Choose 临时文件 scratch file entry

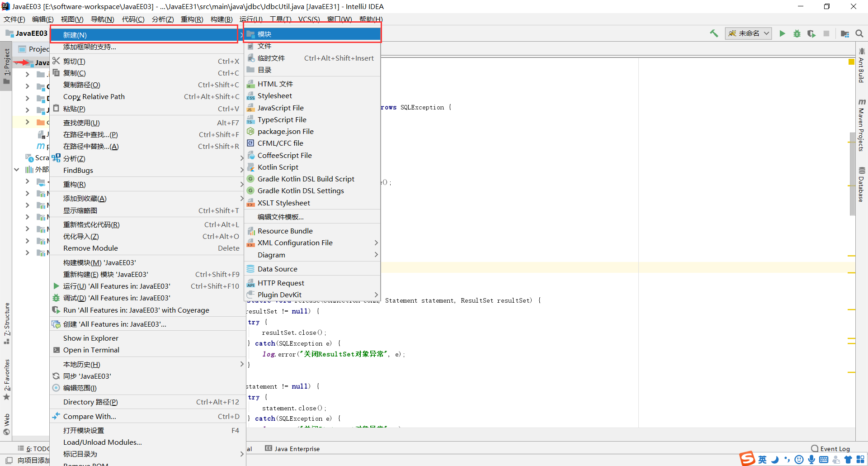(312, 58)
